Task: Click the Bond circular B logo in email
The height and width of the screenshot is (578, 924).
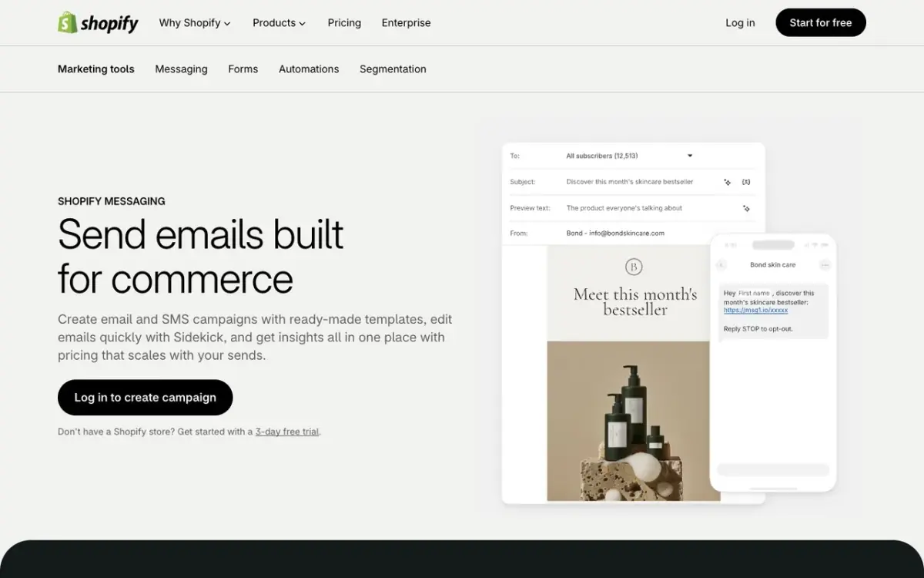Action: 634,267
